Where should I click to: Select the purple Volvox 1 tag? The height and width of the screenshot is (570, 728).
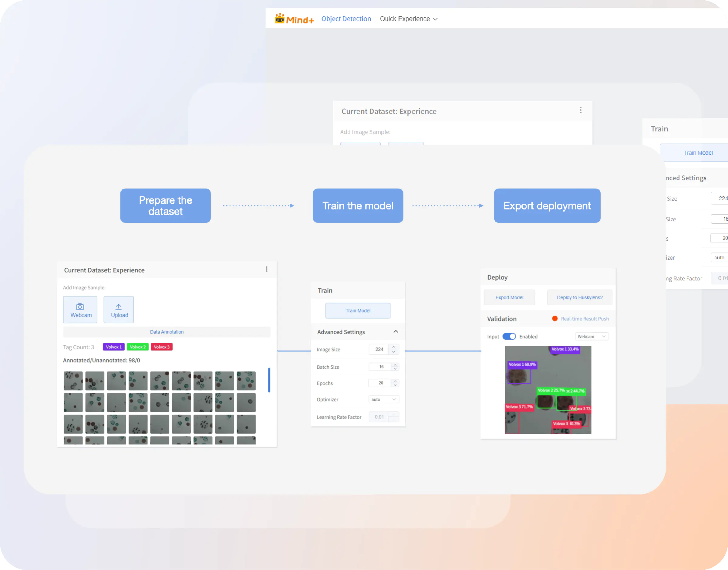click(114, 347)
